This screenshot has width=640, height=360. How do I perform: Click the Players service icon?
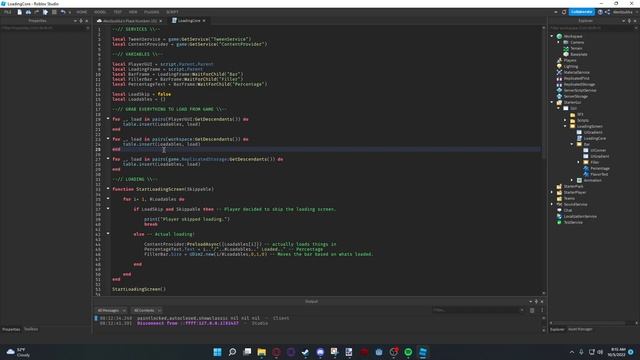(560, 60)
